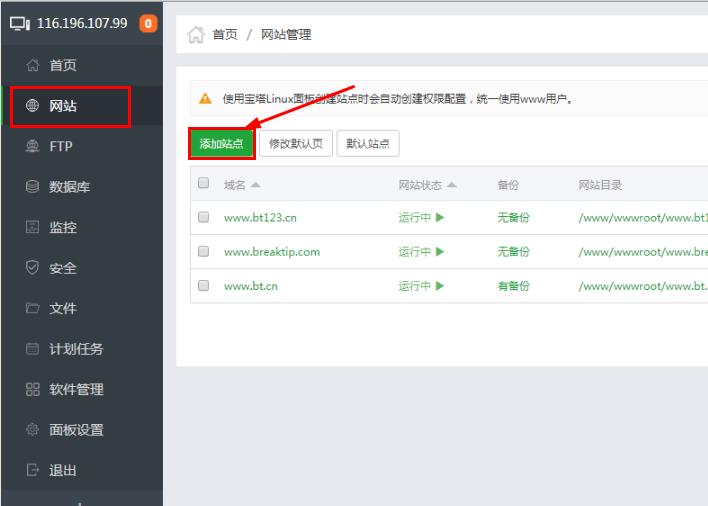The width and height of the screenshot is (708, 506).
Task: Sort by 网站状态 column arrow
Action: click(452, 185)
